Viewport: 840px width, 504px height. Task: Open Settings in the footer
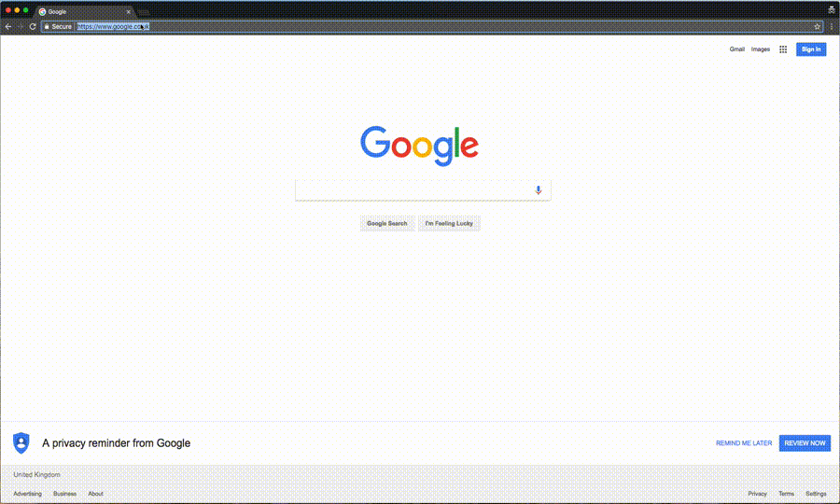click(816, 494)
